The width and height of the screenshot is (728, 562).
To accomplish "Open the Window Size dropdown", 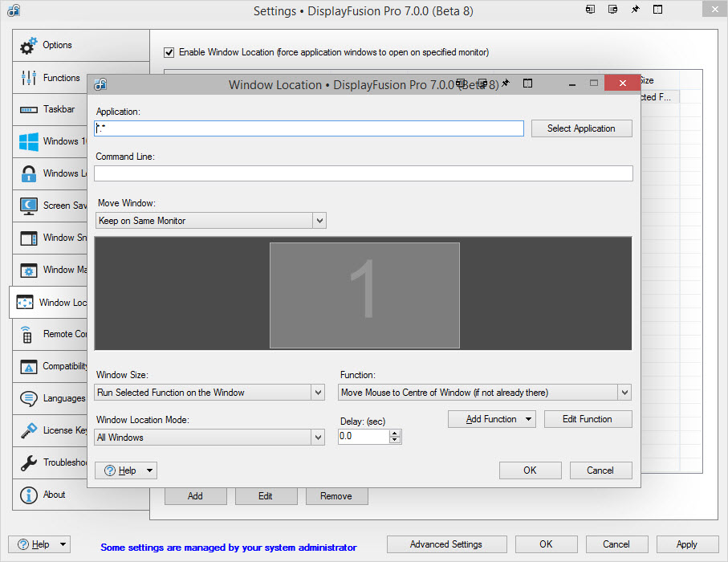I will (318, 393).
